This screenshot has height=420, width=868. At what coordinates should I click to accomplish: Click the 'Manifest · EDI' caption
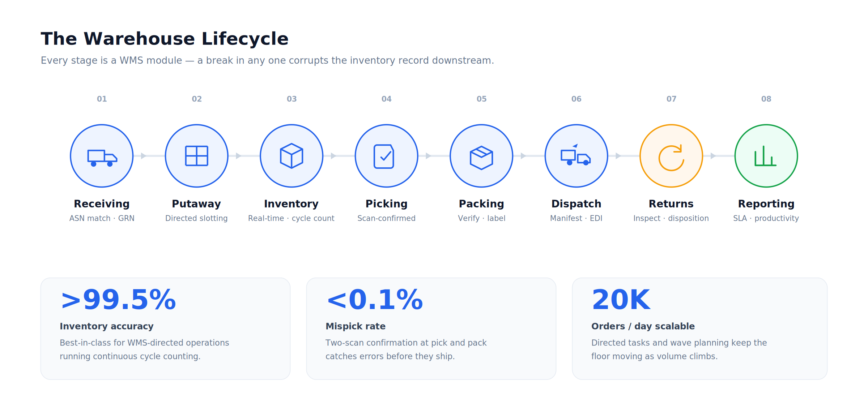pyautogui.click(x=576, y=218)
